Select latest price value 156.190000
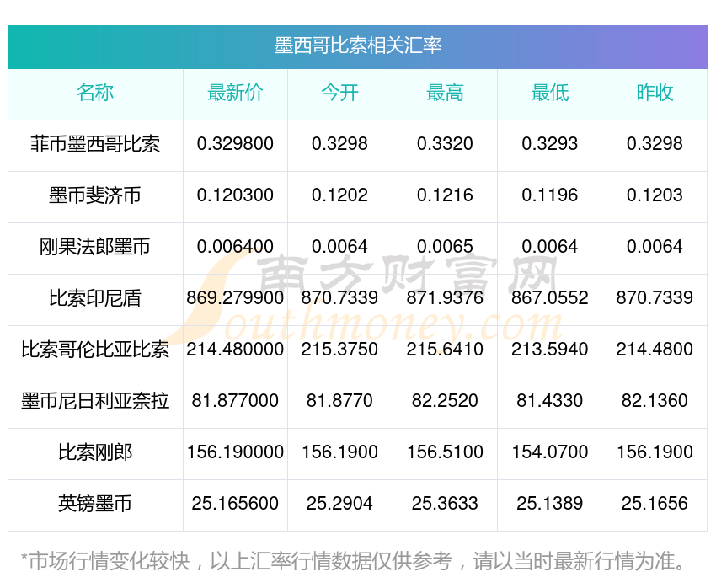 (235, 452)
